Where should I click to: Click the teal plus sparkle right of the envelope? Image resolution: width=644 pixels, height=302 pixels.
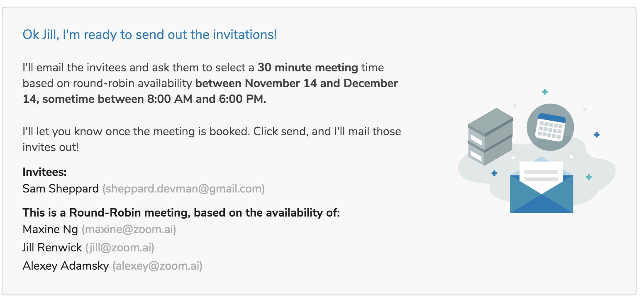click(588, 177)
